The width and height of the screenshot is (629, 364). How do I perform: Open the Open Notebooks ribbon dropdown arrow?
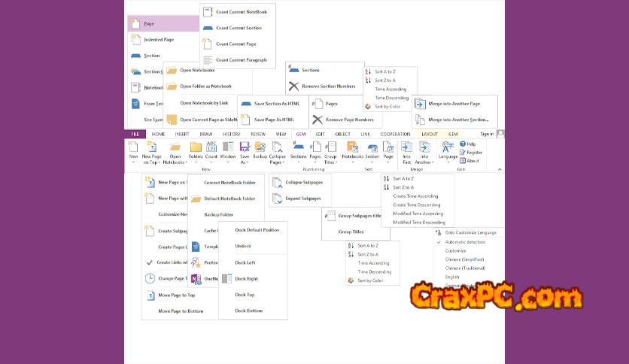click(x=186, y=162)
